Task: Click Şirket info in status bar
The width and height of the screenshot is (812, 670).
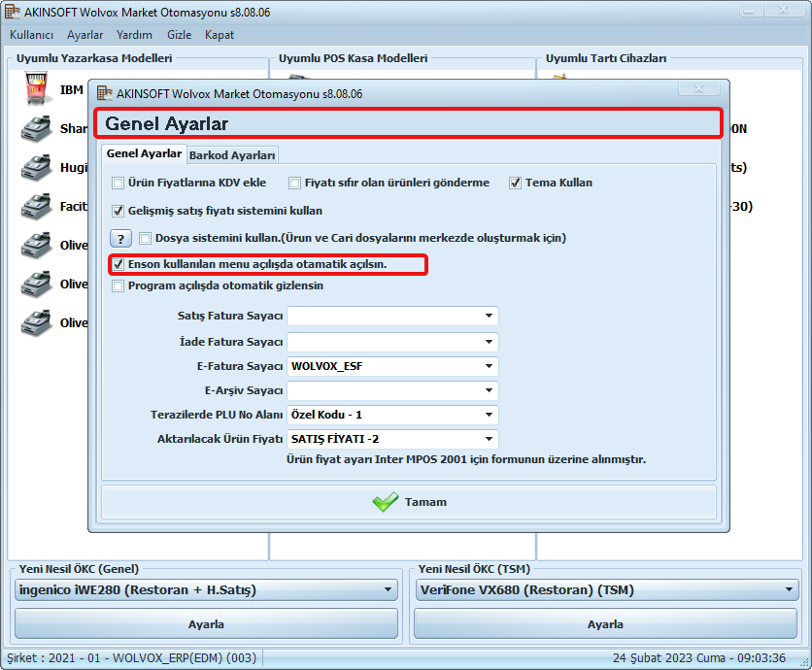Action: (131, 658)
